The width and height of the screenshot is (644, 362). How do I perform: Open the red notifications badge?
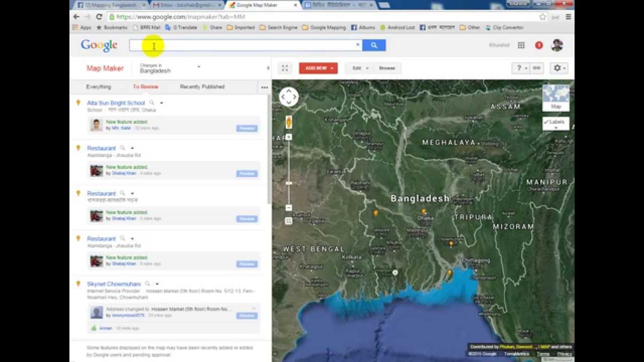[x=539, y=45]
